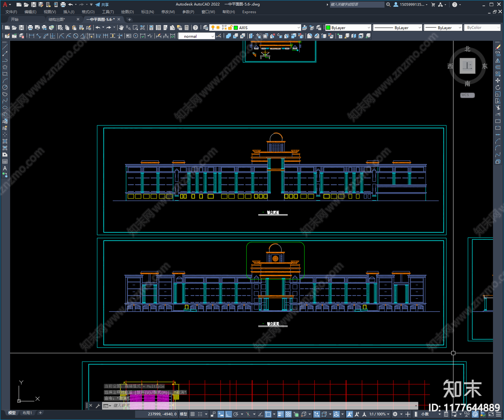This screenshot has height=420, width=504.
Task: Toggle ortho mode in status bar
Action: (228, 414)
